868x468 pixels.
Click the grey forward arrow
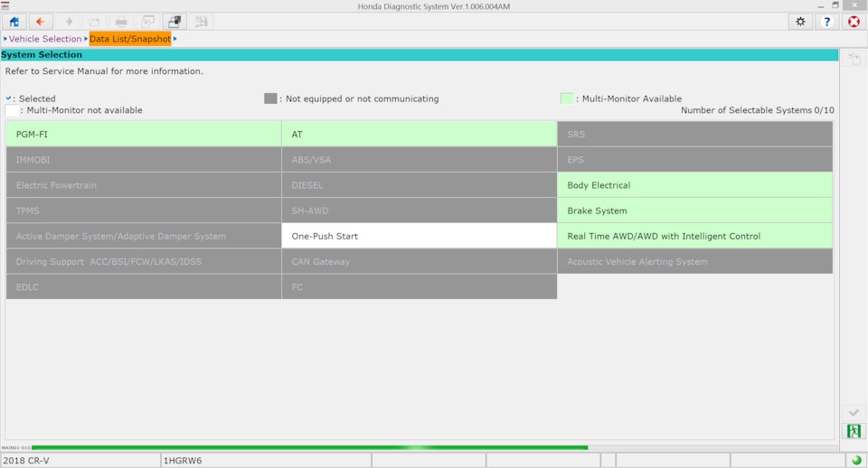[68, 22]
